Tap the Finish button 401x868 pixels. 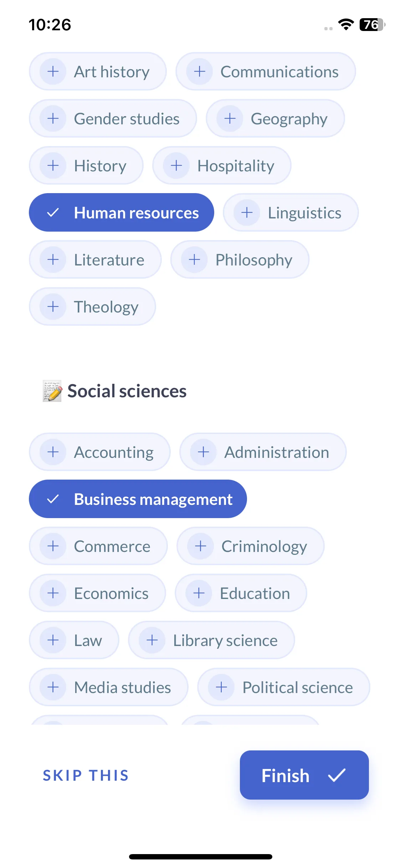(x=304, y=775)
